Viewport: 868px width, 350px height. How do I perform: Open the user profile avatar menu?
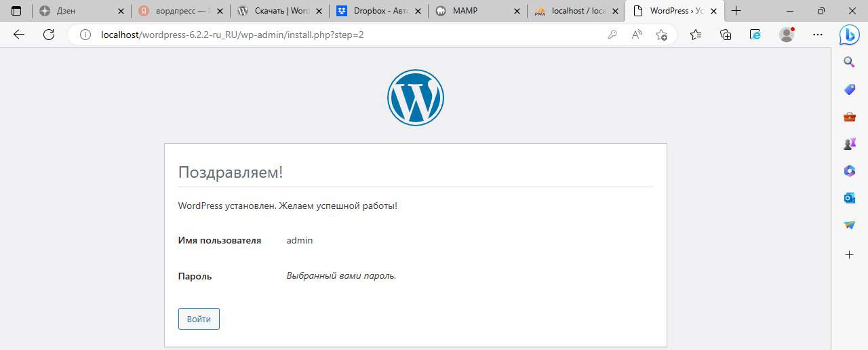click(x=787, y=35)
